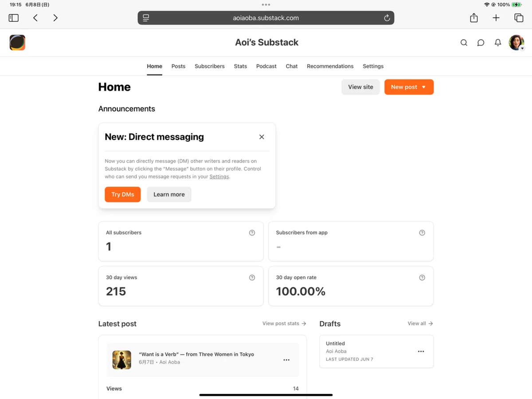Expand the New post dropdown arrow
Viewport: 532px width, 399px height.
click(x=424, y=87)
